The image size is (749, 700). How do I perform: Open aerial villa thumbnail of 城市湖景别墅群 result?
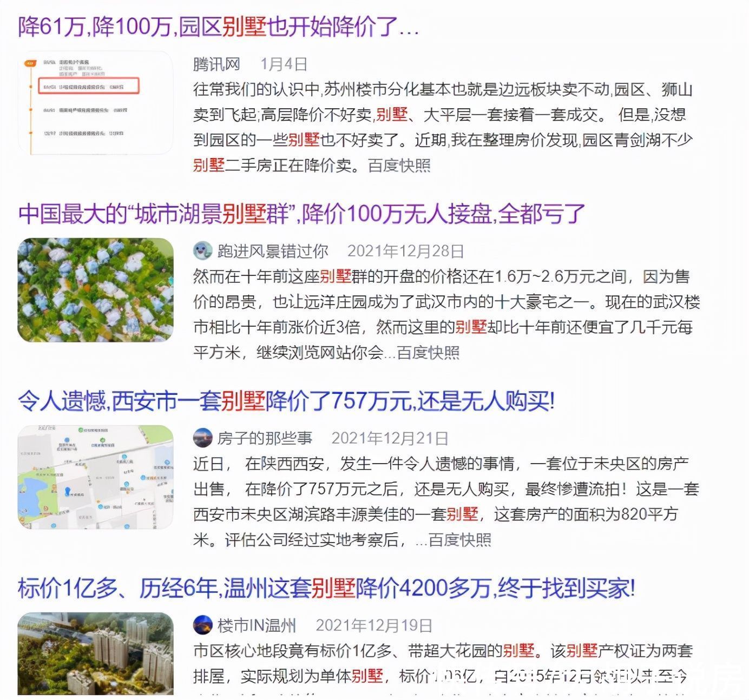point(96,290)
